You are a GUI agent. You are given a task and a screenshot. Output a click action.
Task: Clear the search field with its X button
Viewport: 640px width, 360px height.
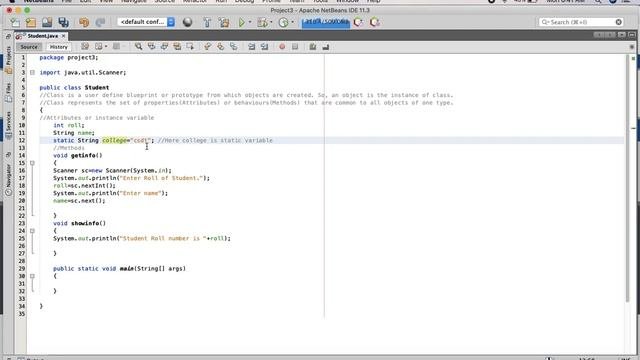point(619,22)
